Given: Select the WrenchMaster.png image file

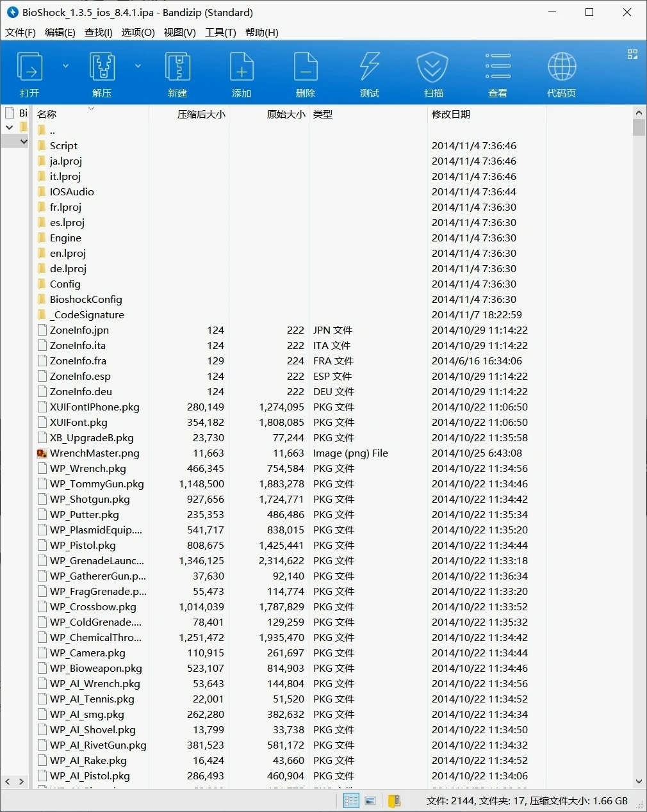Looking at the screenshot, I should (95, 453).
